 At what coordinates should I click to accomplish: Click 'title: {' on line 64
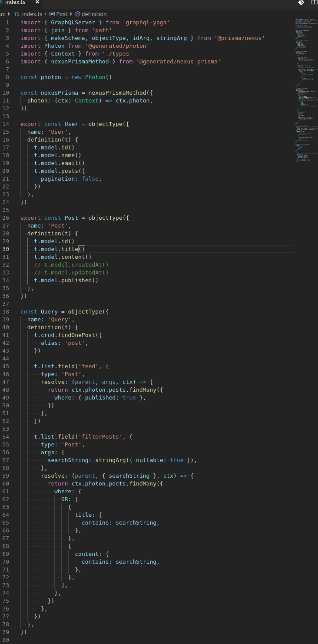[89, 515]
